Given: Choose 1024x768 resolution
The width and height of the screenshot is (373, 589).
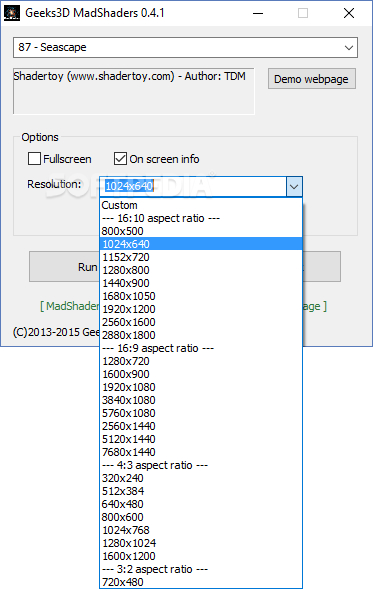Looking at the screenshot, I should pos(201,530).
